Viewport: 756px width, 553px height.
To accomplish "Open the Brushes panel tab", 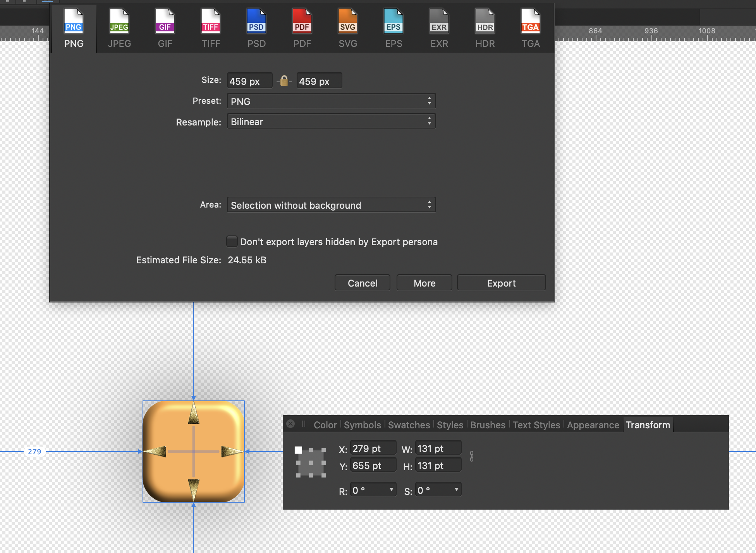I will (488, 425).
